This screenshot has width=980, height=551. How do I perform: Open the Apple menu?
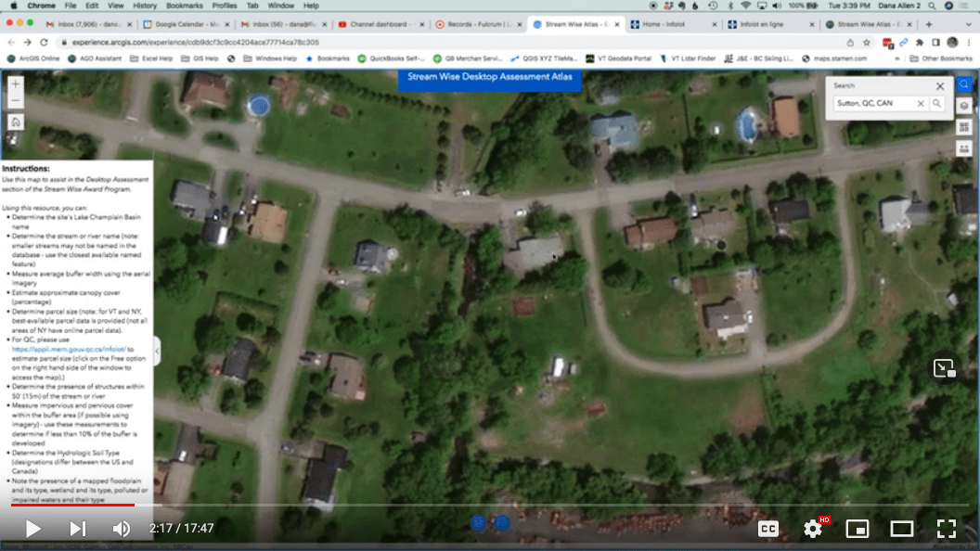(x=13, y=6)
